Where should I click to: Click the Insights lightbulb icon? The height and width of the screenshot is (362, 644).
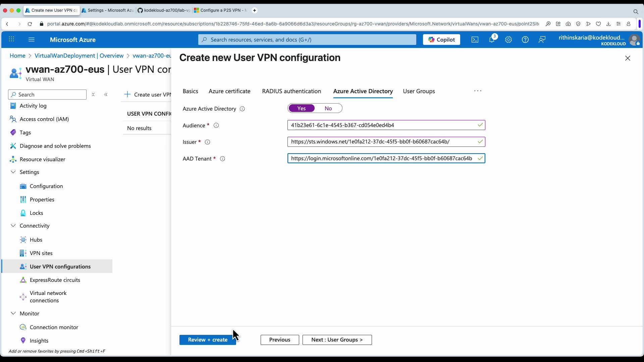click(x=23, y=341)
